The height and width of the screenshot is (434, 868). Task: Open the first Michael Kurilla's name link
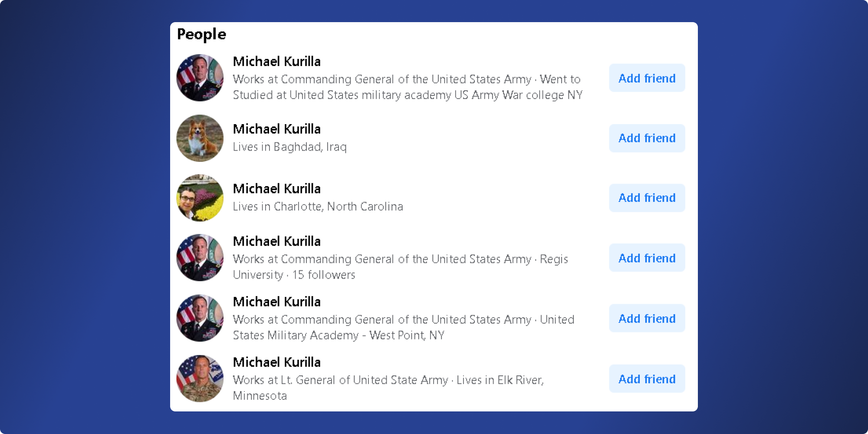[277, 62]
